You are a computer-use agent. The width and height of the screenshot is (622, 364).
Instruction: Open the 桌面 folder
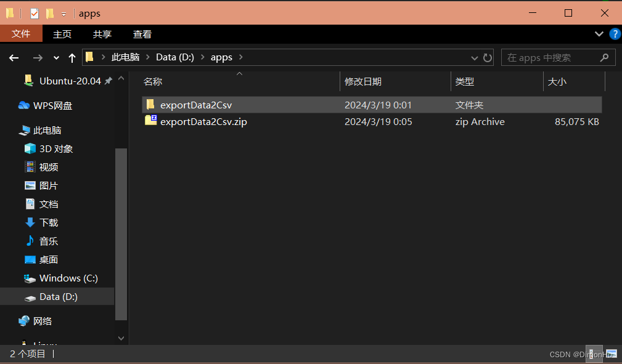pos(49,260)
